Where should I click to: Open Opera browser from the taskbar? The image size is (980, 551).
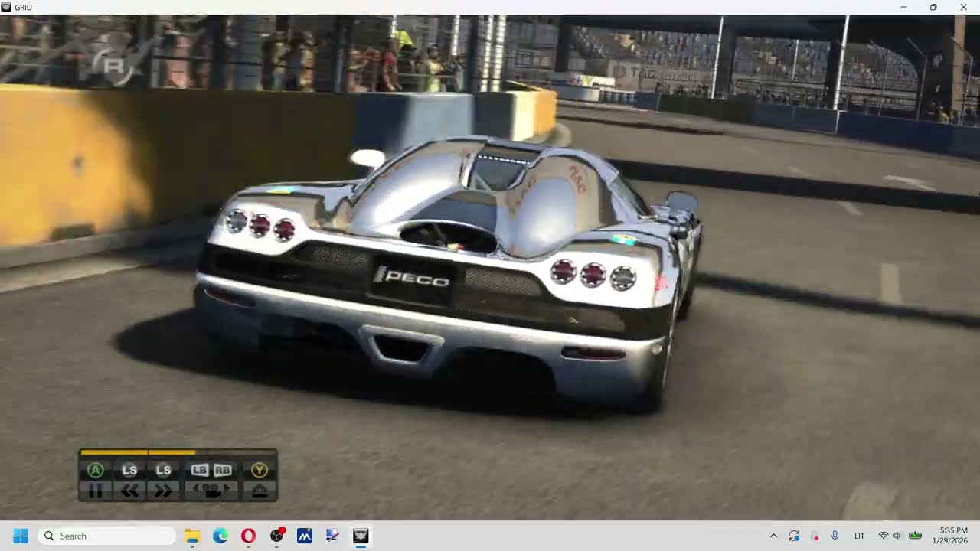248,536
